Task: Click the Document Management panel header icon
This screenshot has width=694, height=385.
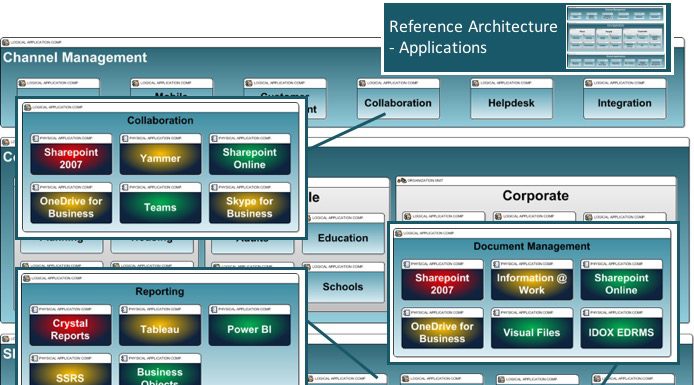Action: tap(398, 233)
